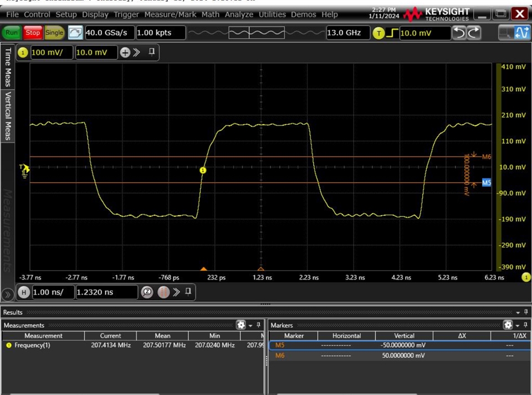Viewport: 532px width, 395px height.
Task: Open the Markers settings gear
Action: [x=508, y=325]
